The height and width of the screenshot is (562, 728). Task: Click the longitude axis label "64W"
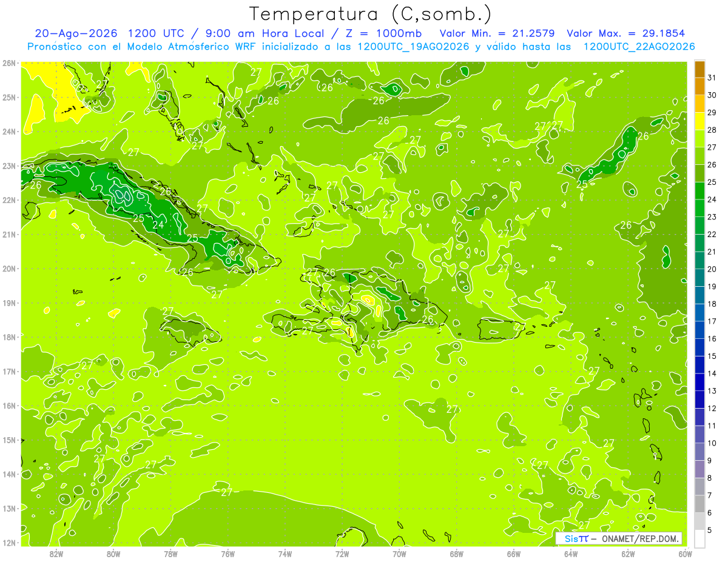click(571, 554)
